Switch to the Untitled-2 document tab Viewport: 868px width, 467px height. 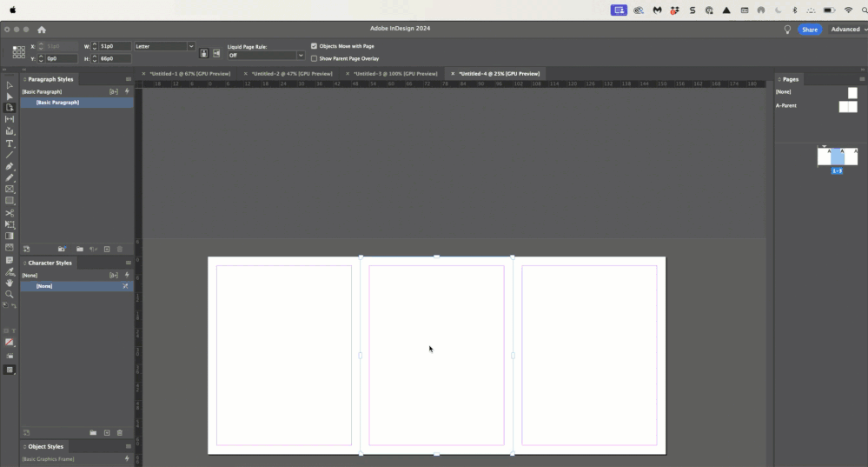coord(292,74)
